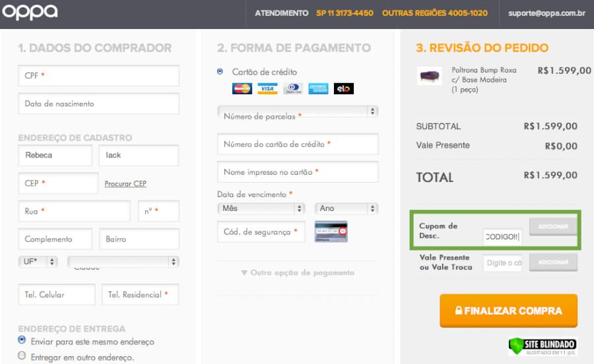Click the Visa card icon
Screen dimensions: 594x364
tap(267, 88)
